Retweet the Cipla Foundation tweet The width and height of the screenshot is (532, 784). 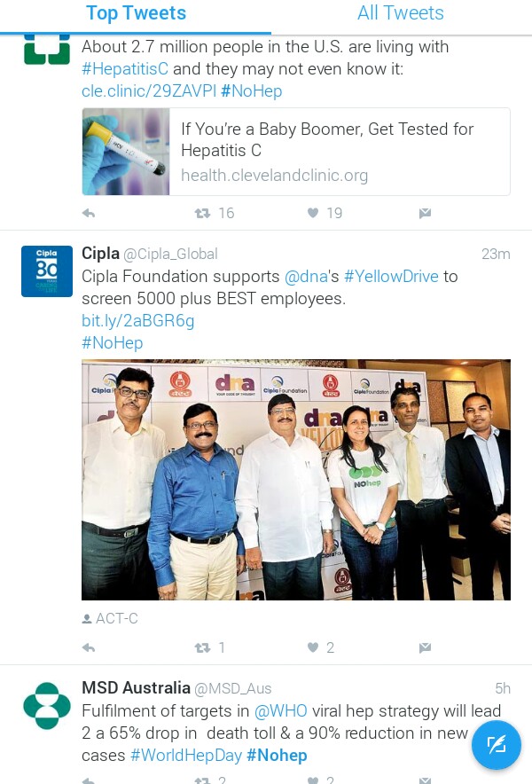tap(202, 648)
